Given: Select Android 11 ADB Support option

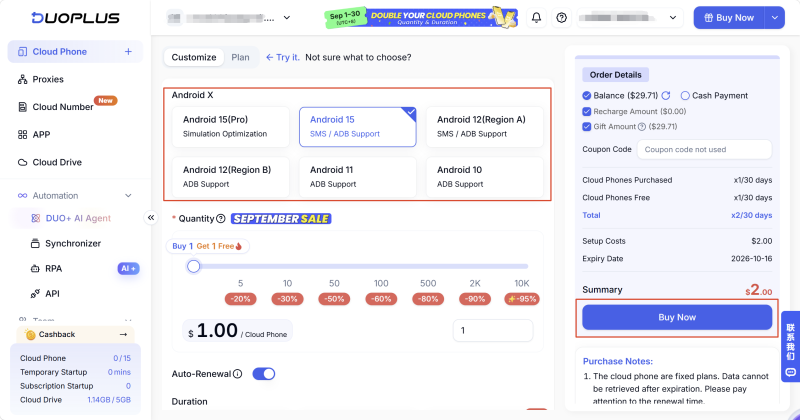Looking at the screenshot, I should click(358, 177).
